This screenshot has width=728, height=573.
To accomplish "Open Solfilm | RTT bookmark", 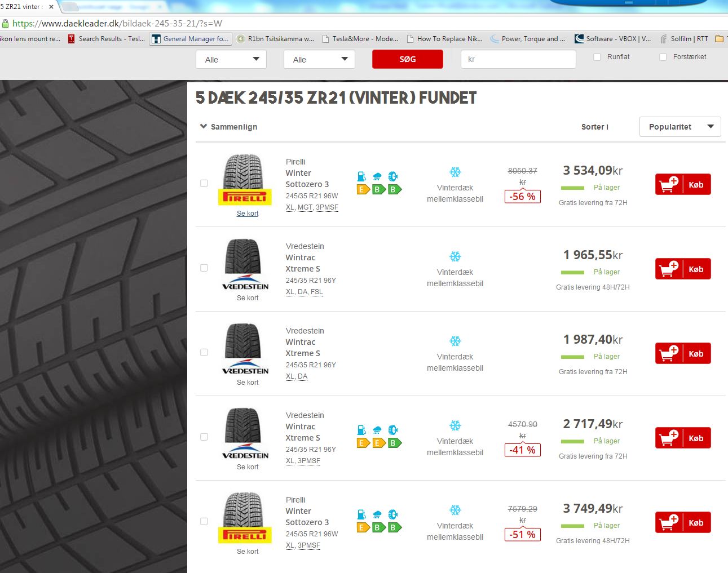I will point(684,39).
